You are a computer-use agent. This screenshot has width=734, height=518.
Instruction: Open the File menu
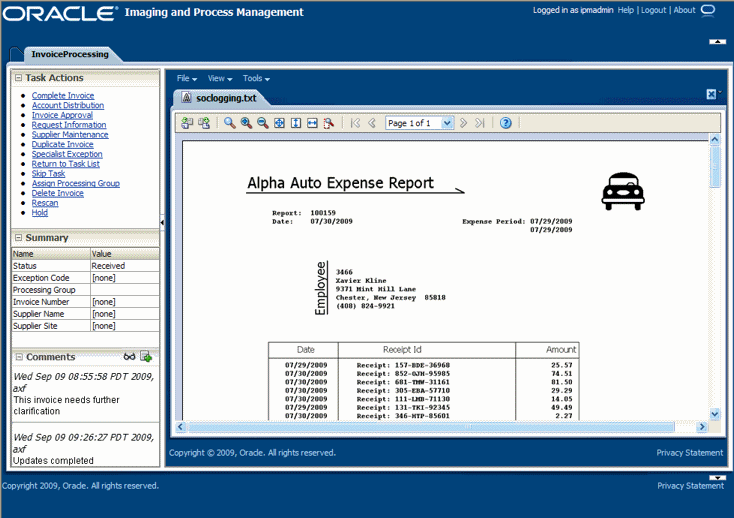click(x=186, y=78)
